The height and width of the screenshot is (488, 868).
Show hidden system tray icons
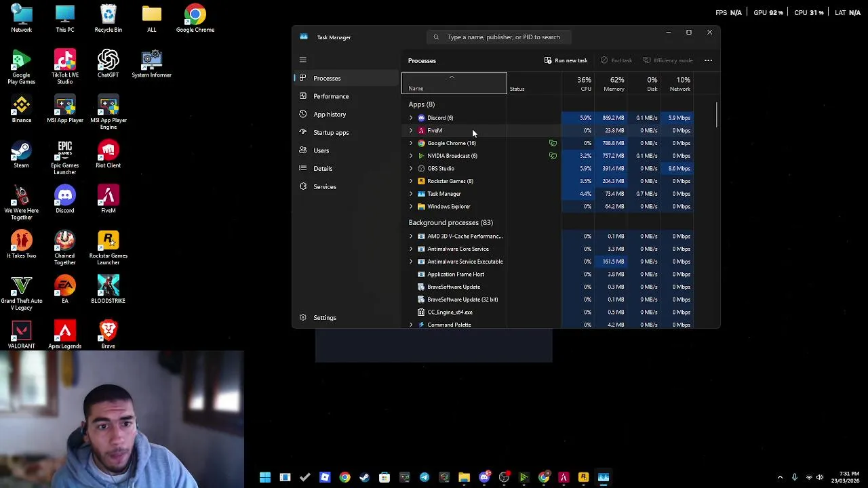(x=780, y=477)
